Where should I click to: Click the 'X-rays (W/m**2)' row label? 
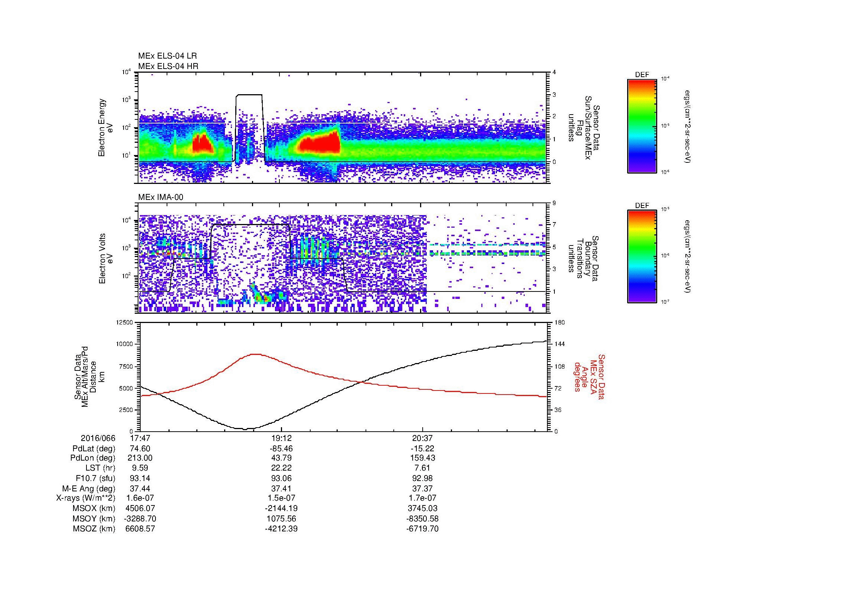click(86, 498)
